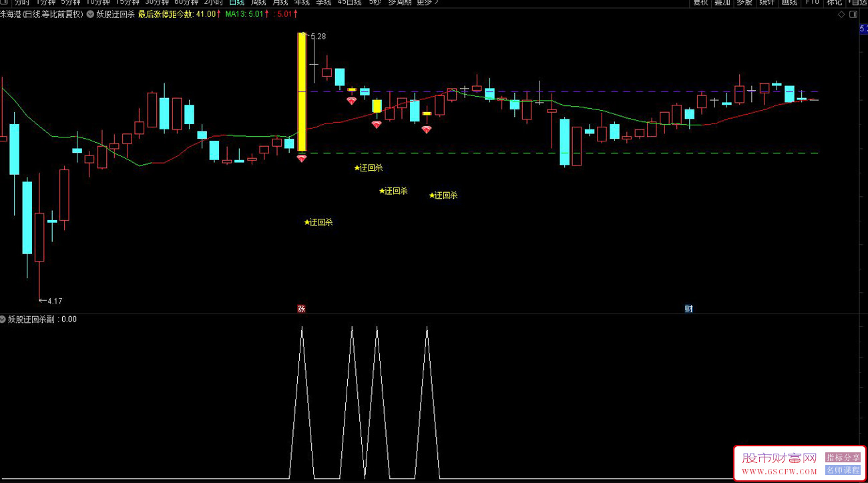Click the 妖股迁回杀副 : 0.00 sub-chart label
Screen dimensions: 868x483
pos(42,320)
